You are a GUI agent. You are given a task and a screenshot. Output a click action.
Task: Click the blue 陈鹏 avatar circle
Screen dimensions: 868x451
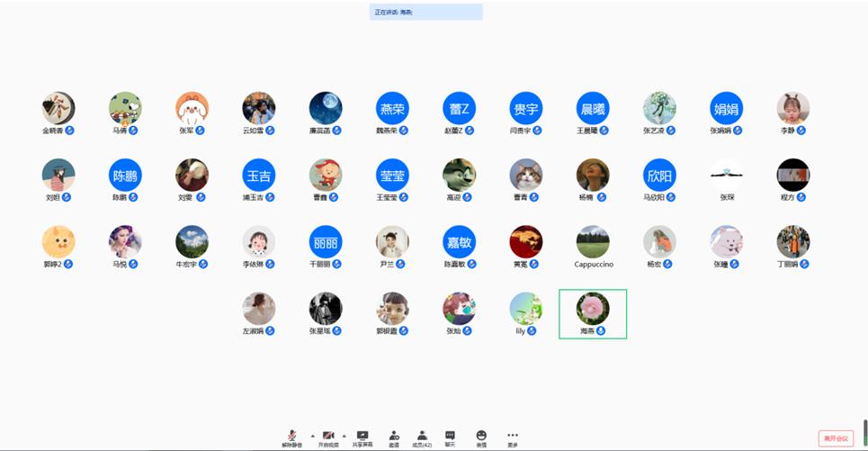tap(125, 176)
